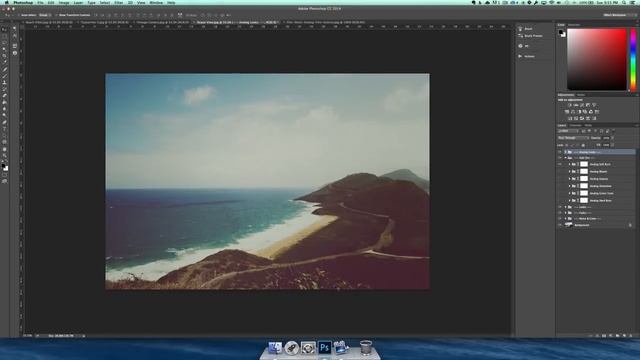The image size is (640, 360).
Task: Add a Curves adjustment layer
Action: pyautogui.click(x=582, y=105)
